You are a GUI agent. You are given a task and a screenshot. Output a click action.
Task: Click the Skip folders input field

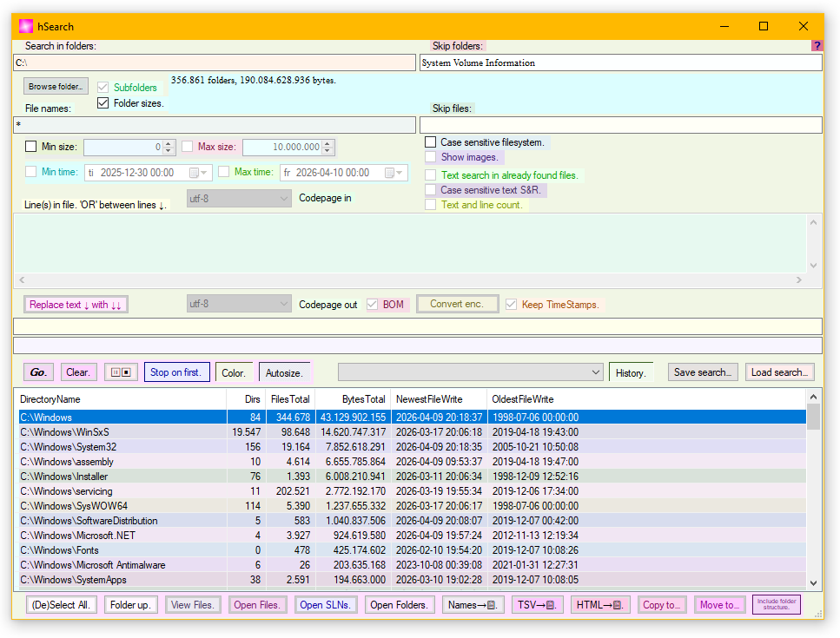(621, 62)
